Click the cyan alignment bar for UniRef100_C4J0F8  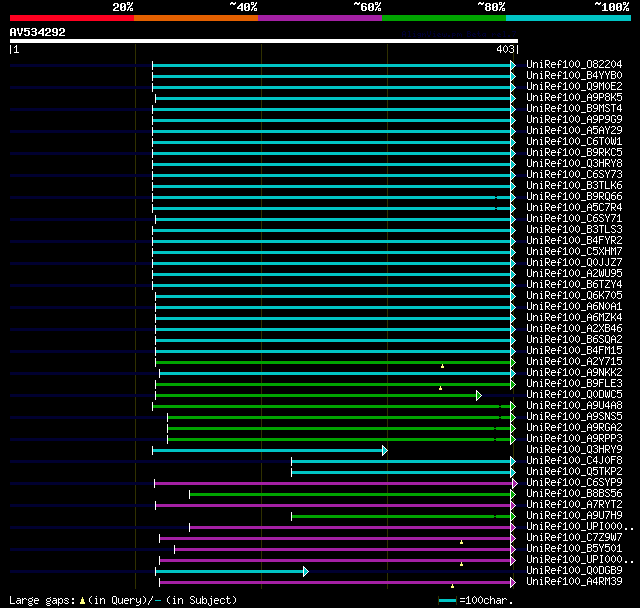(x=401, y=462)
